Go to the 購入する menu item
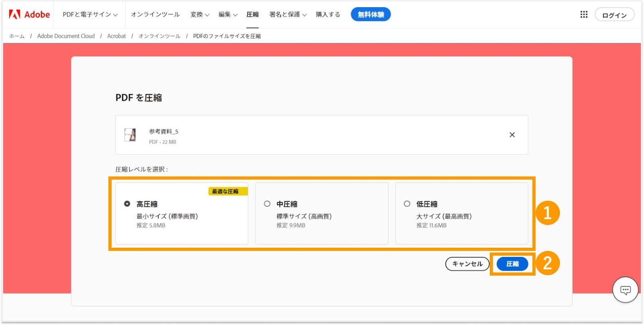Screen dimensions: 644x325 tap(328, 14)
